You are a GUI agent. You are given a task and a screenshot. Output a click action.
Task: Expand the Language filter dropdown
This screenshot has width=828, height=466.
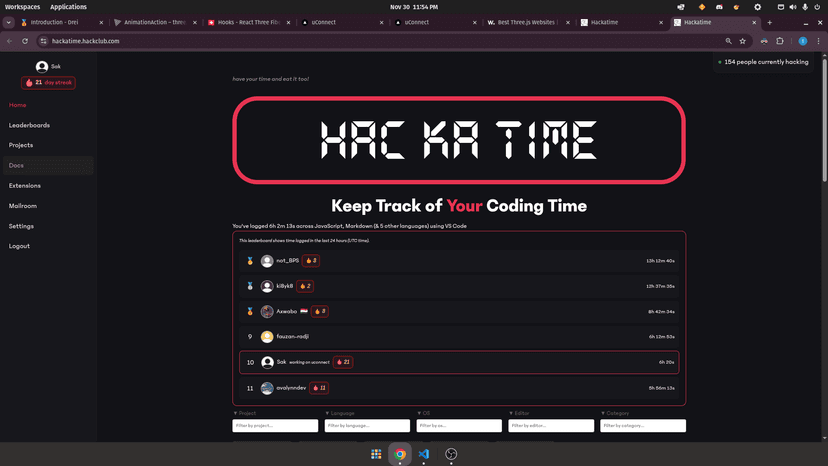pos(340,412)
